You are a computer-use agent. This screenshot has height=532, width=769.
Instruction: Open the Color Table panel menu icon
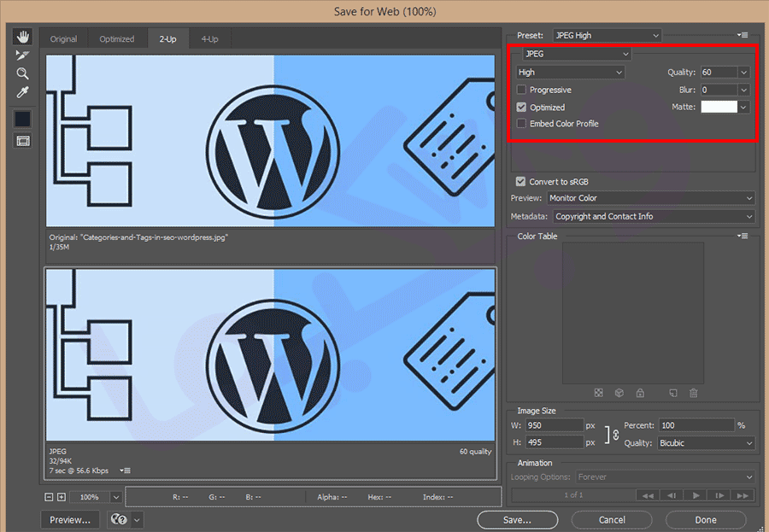coord(743,236)
